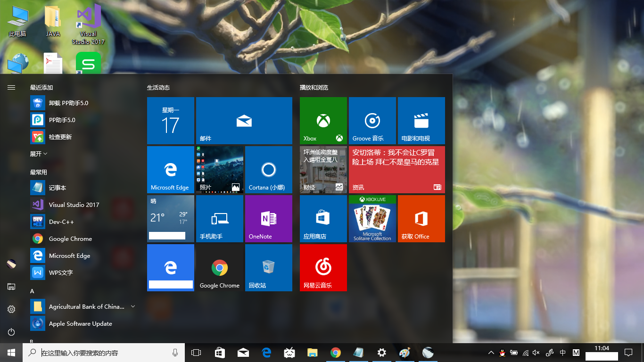
Task: Click the 获取 Office tile
Action: tap(421, 219)
